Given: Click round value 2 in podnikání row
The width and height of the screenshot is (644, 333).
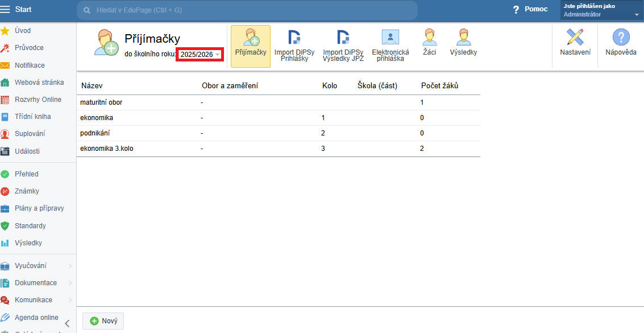Looking at the screenshot, I should [323, 133].
